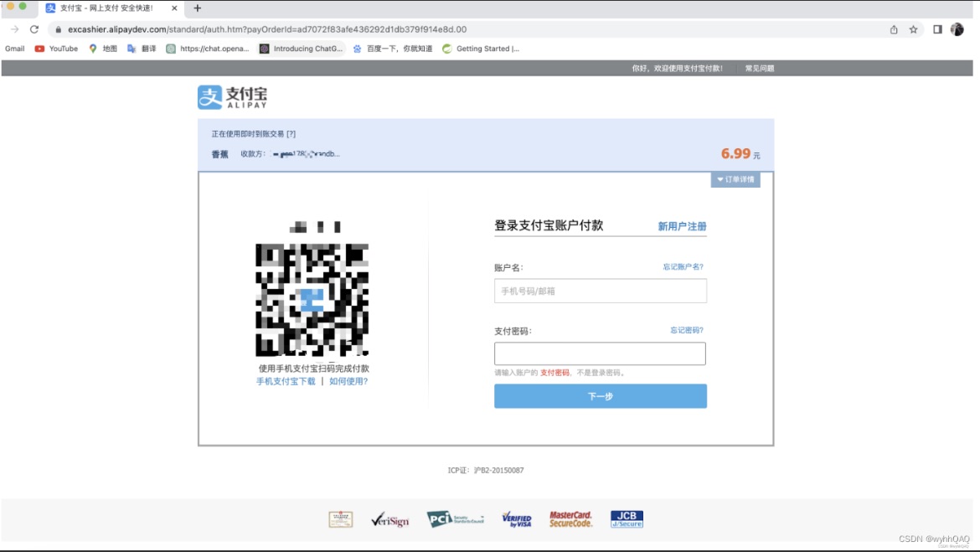Screen dimensions: 980x552
Task: Click the browser forward arrow
Action: (x=14, y=29)
